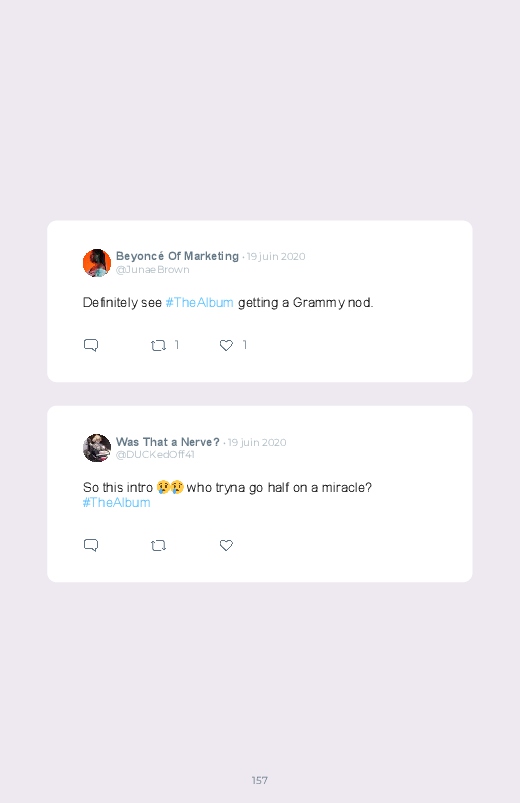Select the 'Definitely see' tweet text
The image size is (520, 803).
pyautogui.click(x=228, y=303)
